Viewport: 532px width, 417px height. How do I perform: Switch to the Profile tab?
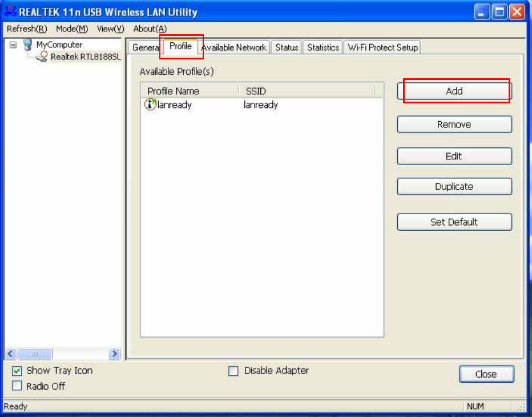180,46
